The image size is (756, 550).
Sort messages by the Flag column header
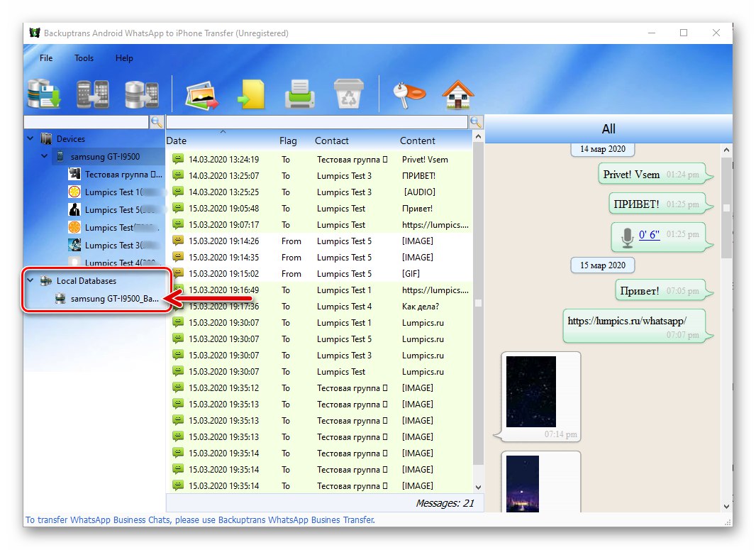(x=288, y=141)
